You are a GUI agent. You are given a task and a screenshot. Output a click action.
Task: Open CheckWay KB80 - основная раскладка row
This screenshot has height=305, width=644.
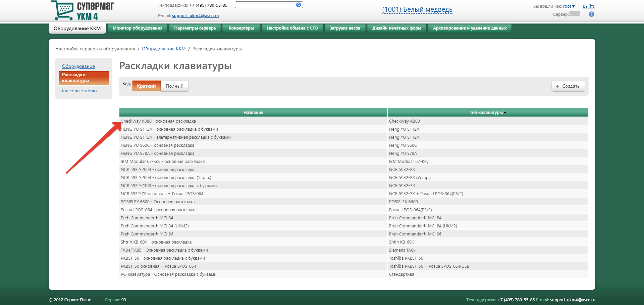(x=253, y=121)
